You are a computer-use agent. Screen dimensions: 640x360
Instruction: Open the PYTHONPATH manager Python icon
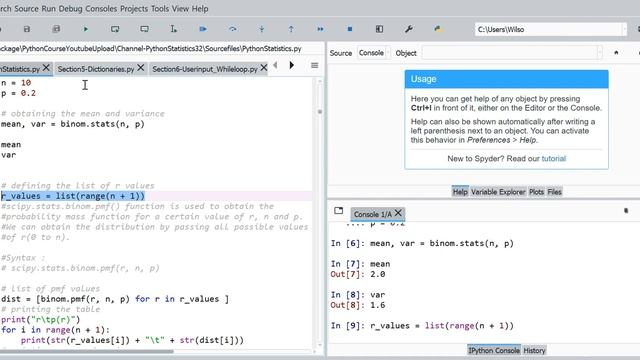438,29
